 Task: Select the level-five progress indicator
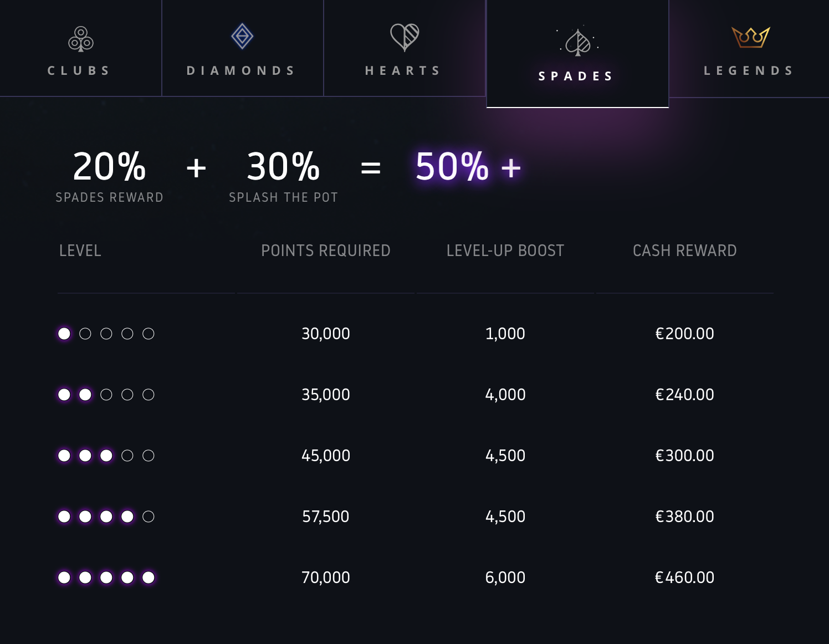[x=106, y=577]
